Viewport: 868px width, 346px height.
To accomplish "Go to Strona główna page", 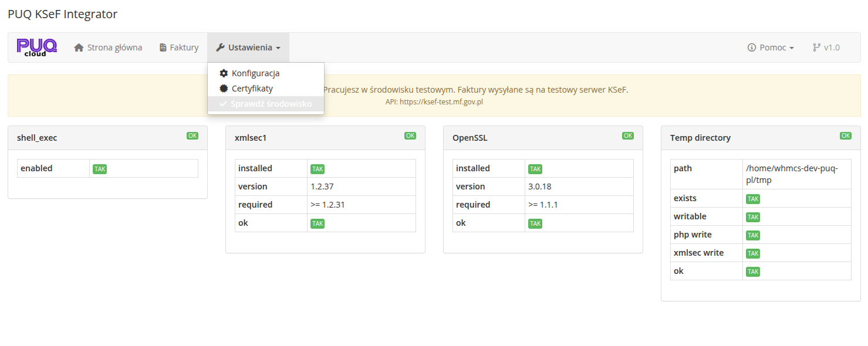I will coord(114,48).
